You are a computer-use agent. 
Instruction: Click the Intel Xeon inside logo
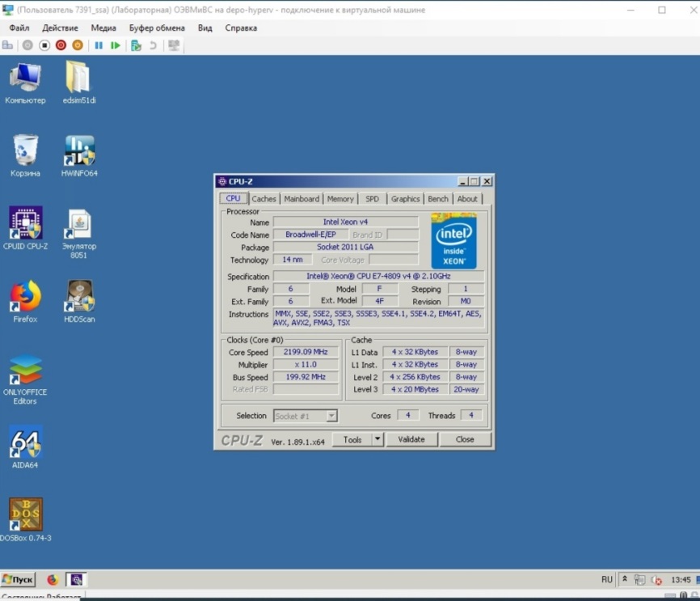click(x=453, y=241)
